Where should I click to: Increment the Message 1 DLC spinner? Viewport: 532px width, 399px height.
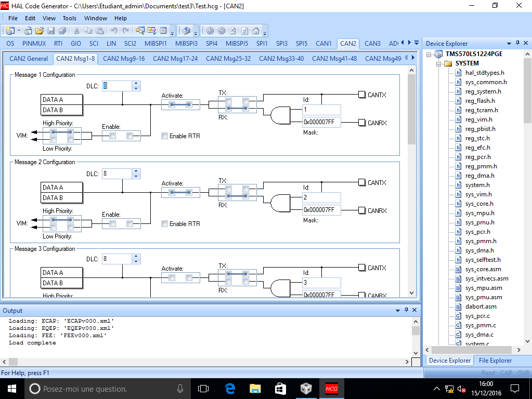[136, 83]
